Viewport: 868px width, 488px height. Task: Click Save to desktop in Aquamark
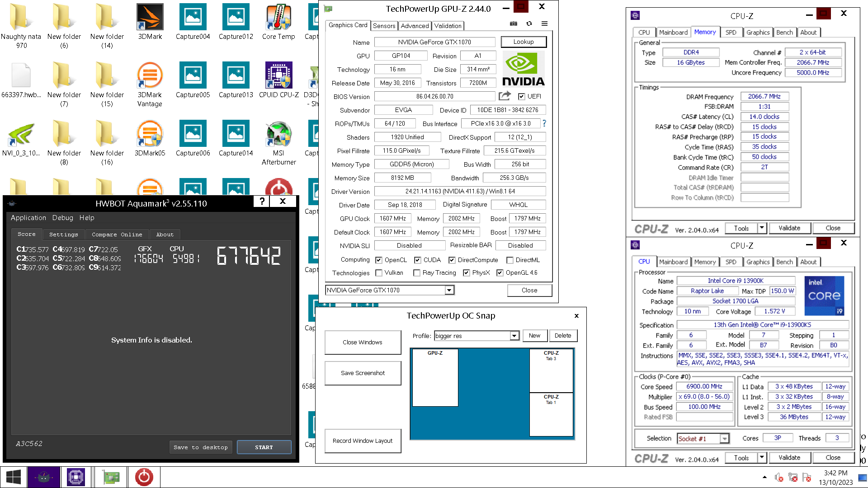coord(201,447)
